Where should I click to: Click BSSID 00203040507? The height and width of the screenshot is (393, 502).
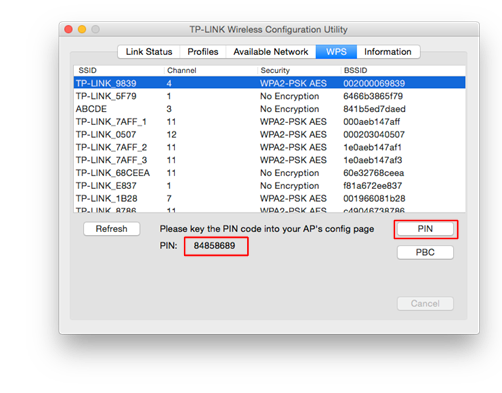[374, 134]
